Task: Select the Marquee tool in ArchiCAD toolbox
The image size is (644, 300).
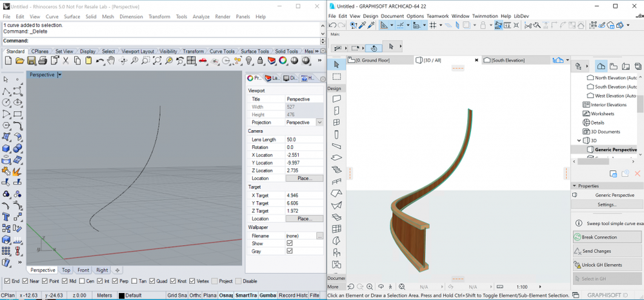Action: pos(336,77)
